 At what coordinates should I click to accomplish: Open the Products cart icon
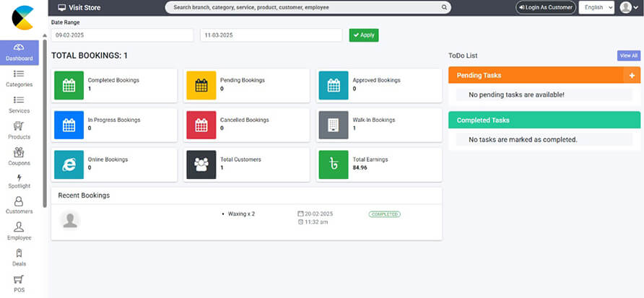pyautogui.click(x=19, y=126)
